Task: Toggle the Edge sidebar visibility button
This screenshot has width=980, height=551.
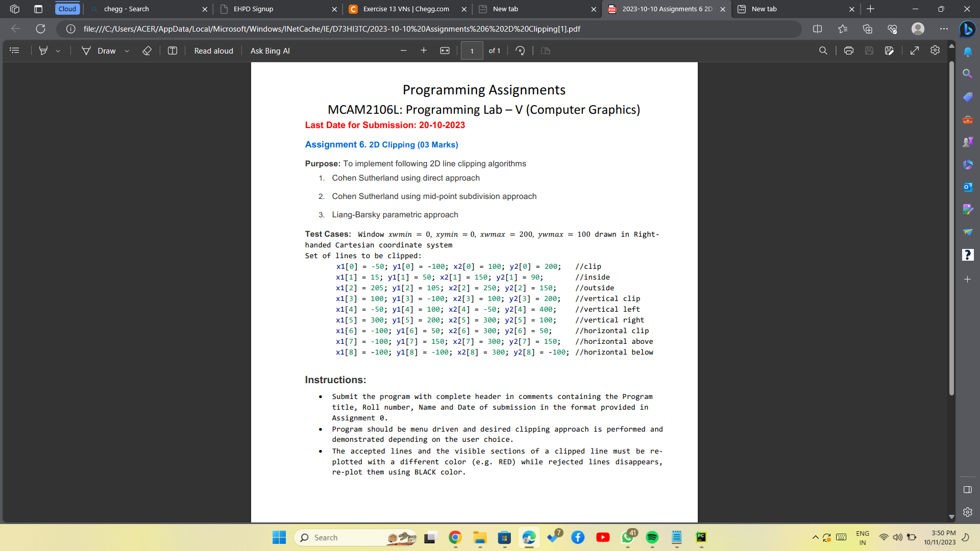Action: pos(967,490)
